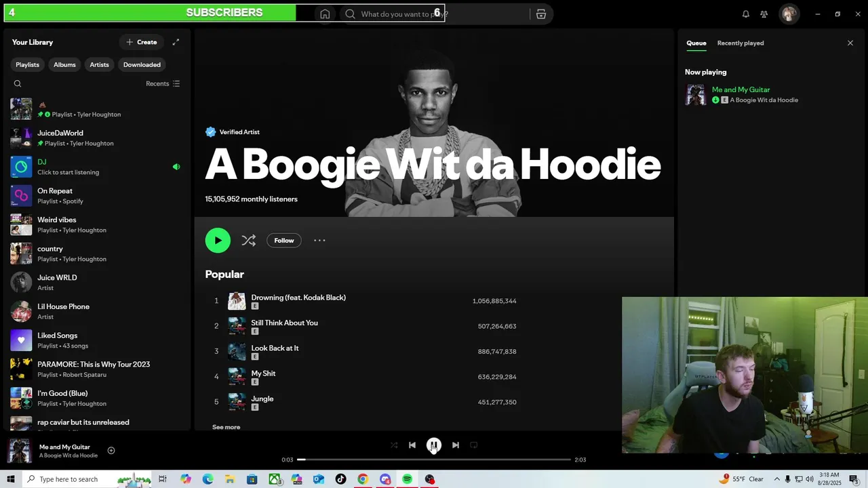This screenshot has height=488, width=868.
Task: Click Me and My Guitar in queue
Action: click(x=741, y=89)
